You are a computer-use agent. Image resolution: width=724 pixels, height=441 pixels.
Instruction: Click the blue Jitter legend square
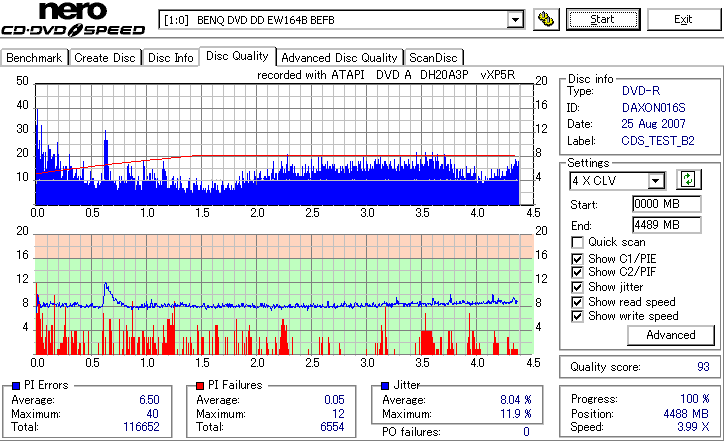pos(385,386)
